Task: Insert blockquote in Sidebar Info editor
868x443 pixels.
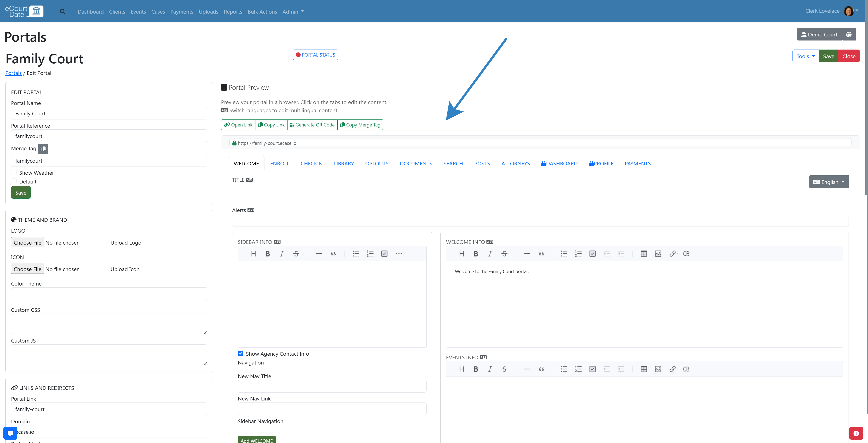Action: [x=333, y=254]
